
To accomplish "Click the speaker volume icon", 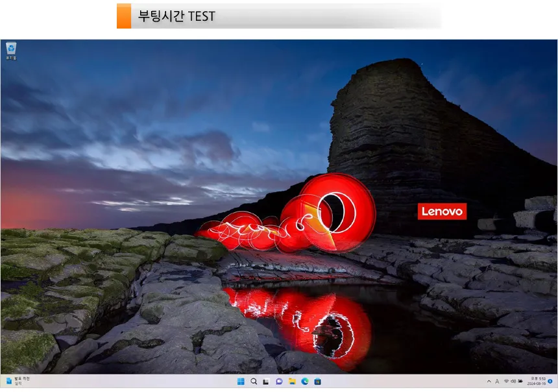I will click(513, 382).
